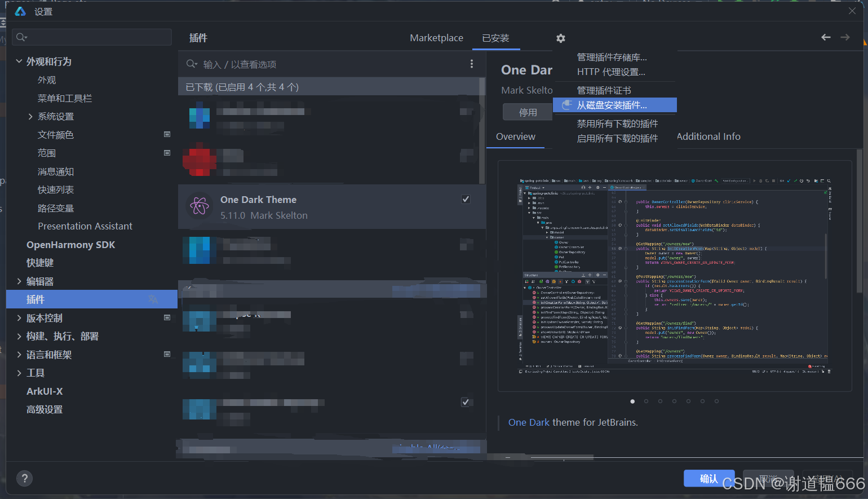Click the translate icon on 插件 row
This screenshot has width=868, height=499.
tap(153, 299)
